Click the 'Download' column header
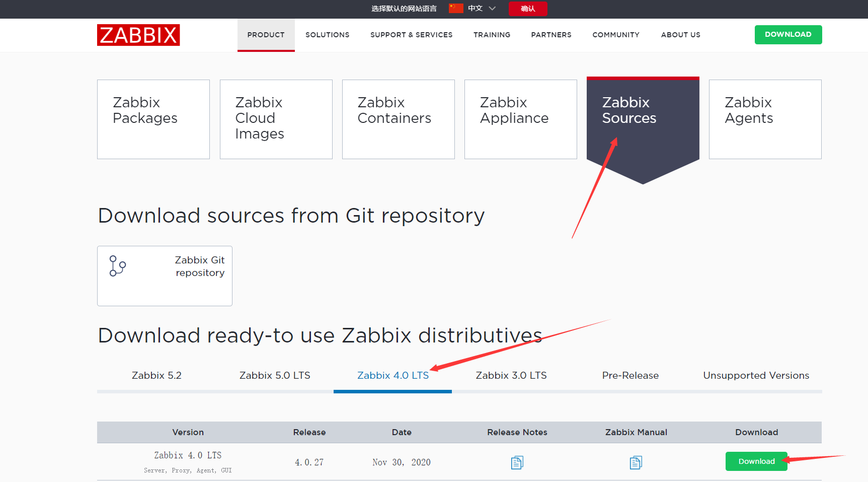Image resolution: width=868 pixels, height=482 pixels. (x=756, y=432)
